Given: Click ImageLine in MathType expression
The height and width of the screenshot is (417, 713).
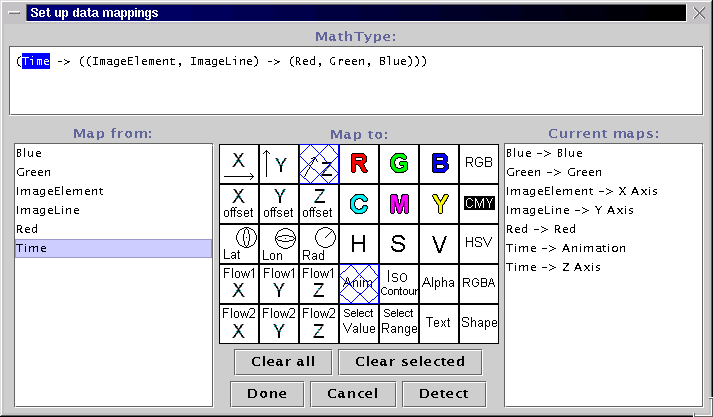Looking at the screenshot, I should coord(221,61).
